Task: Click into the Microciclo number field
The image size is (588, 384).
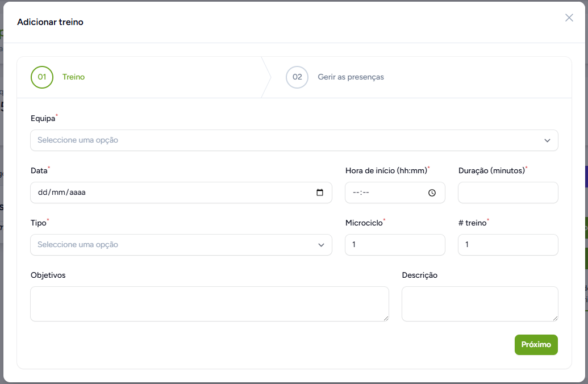Action: (x=395, y=245)
